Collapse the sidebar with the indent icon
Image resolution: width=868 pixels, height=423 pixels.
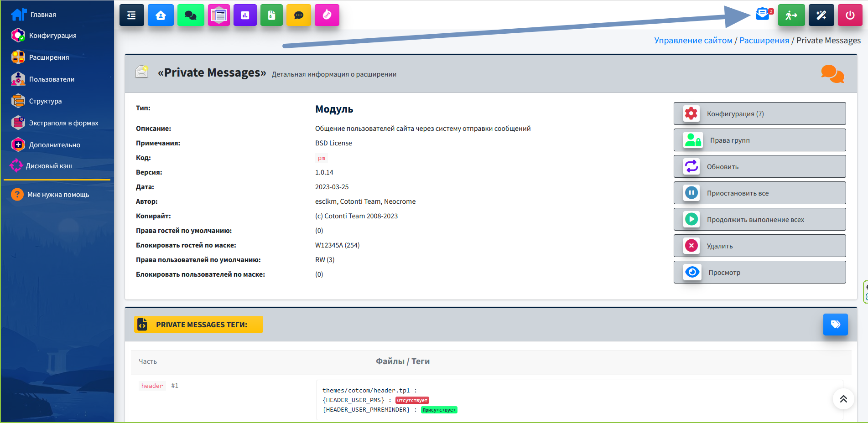(x=131, y=15)
